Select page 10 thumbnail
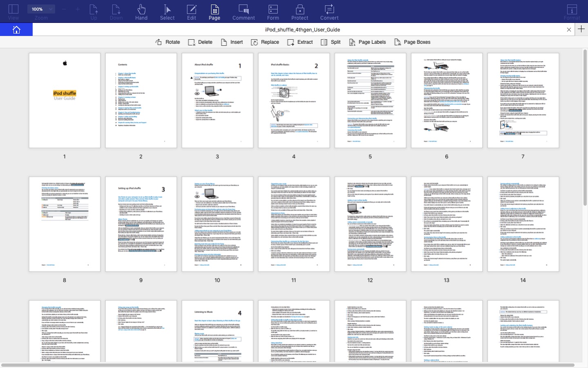588x368 pixels. coord(217,224)
